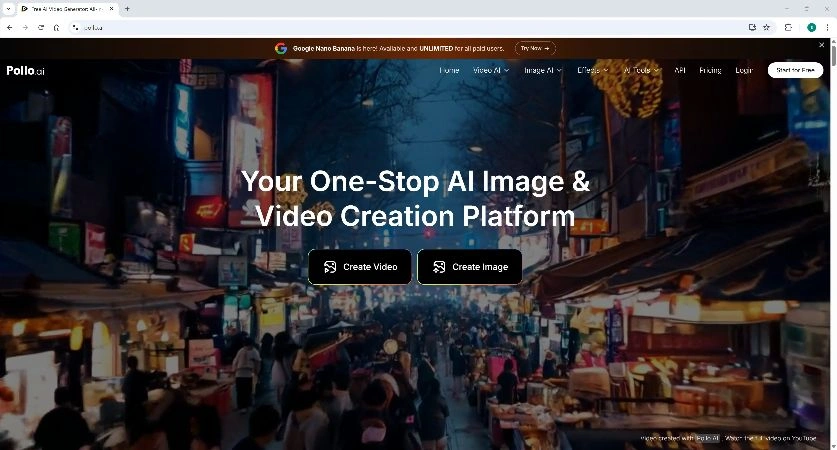Close the Nano Banana promo banner
837x450 pixels.
click(x=822, y=45)
